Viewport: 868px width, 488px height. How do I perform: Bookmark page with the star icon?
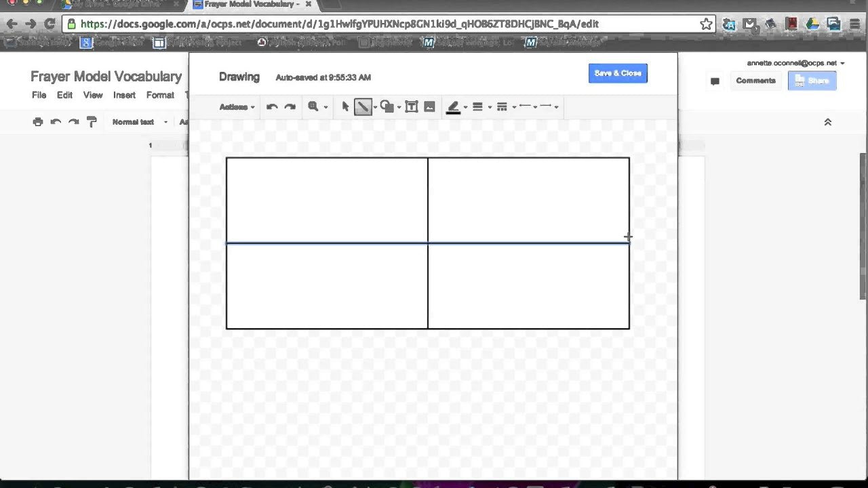706,24
